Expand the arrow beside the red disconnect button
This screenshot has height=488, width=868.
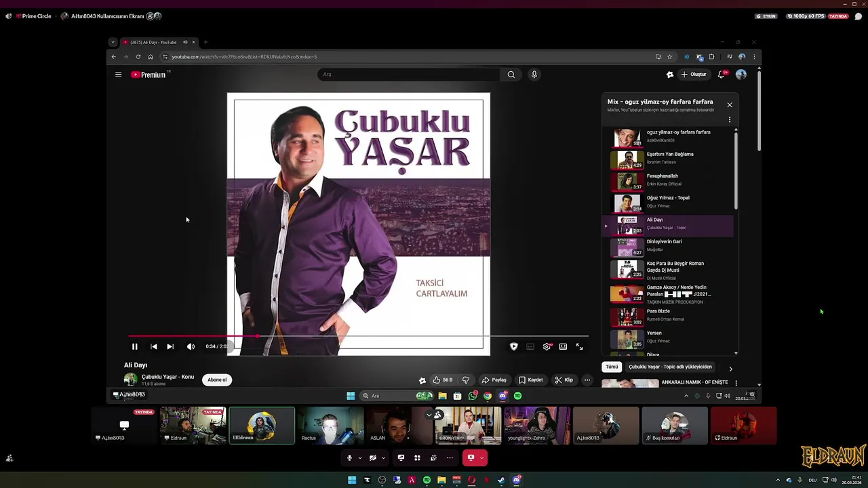[x=482, y=458]
